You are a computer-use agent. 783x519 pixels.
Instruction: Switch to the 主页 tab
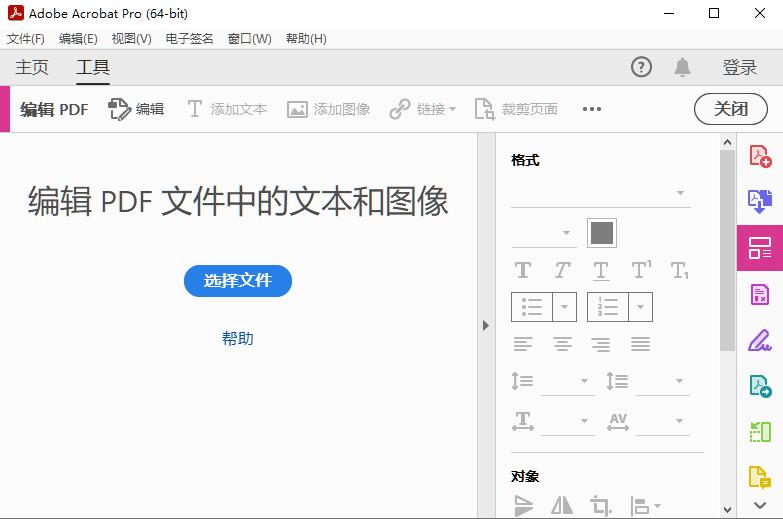pyautogui.click(x=32, y=67)
